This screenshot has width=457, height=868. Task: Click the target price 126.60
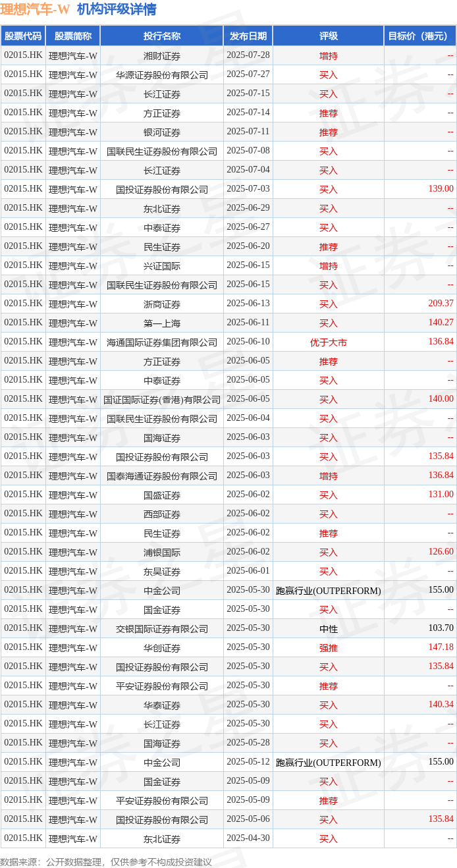click(x=441, y=552)
